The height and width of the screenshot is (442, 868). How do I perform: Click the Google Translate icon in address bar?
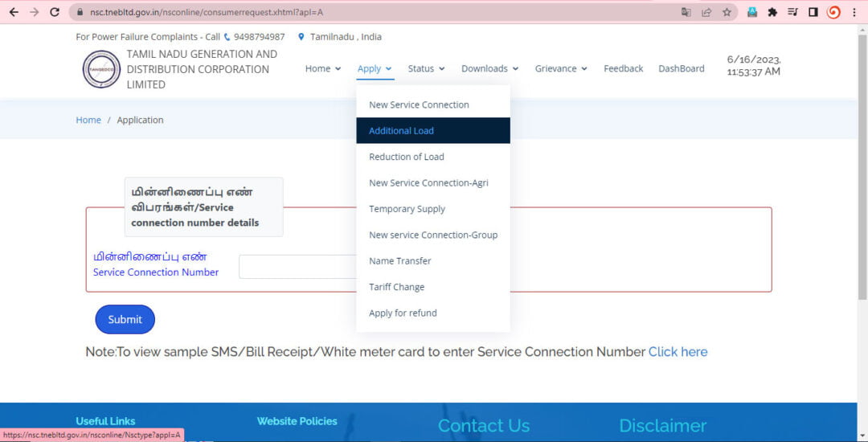pyautogui.click(x=686, y=12)
